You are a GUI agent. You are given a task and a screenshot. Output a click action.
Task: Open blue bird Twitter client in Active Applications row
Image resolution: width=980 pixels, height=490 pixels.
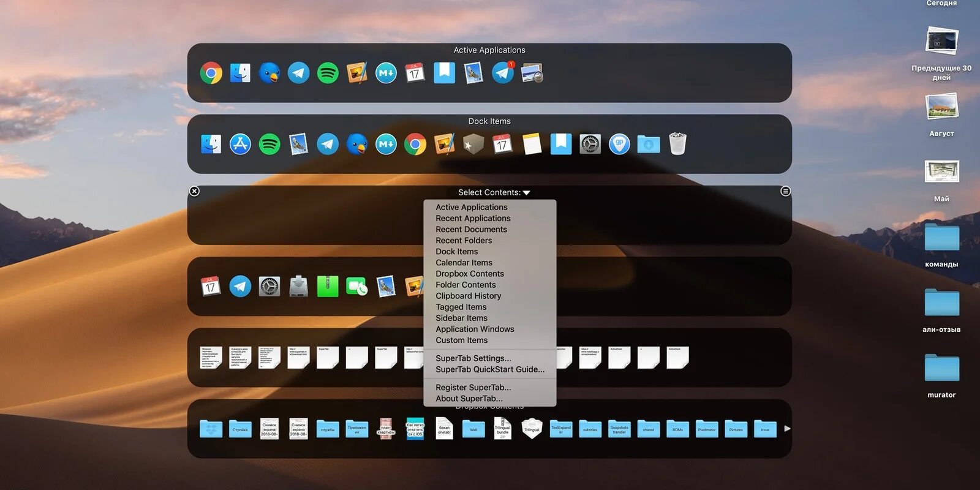pyautogui.click(x=269, y=73)
